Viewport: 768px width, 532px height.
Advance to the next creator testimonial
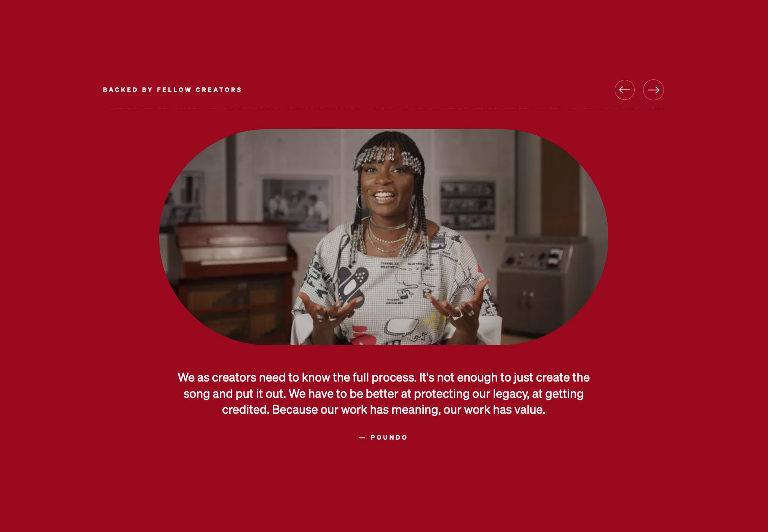pos(653,90)
